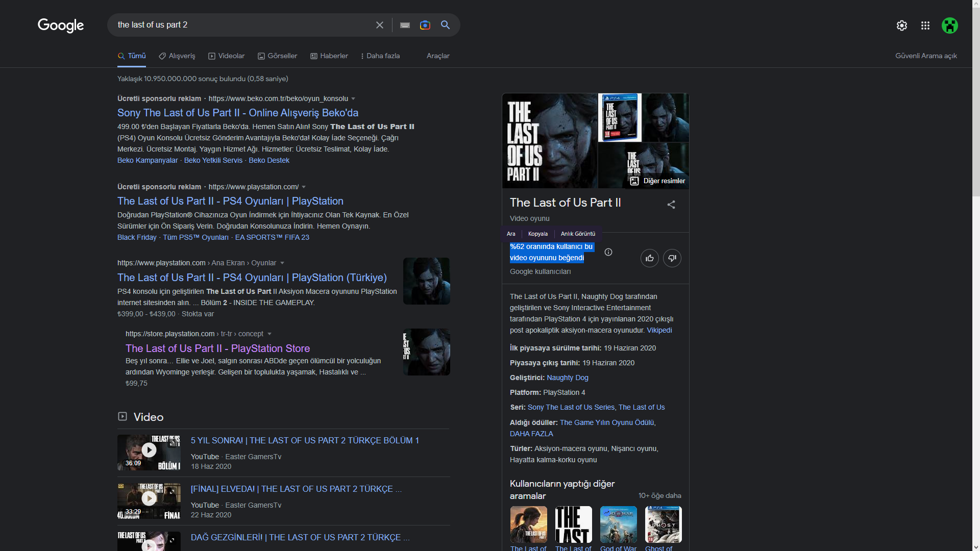Open 5 YIL SONRA video title link
This screenshot has height=551, width=980.
pos(305,440)
